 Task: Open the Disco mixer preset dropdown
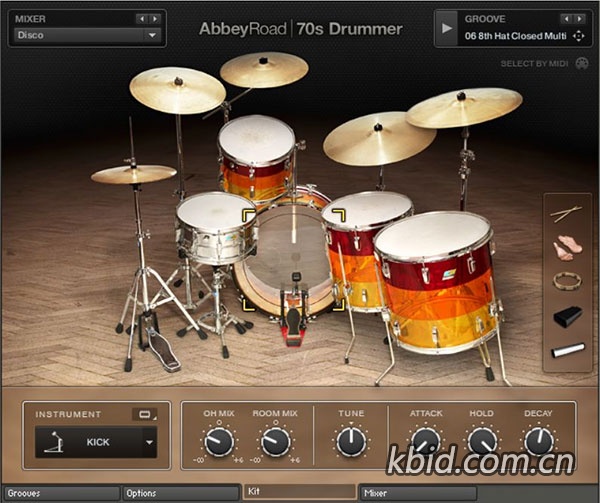tap(87, 35)
